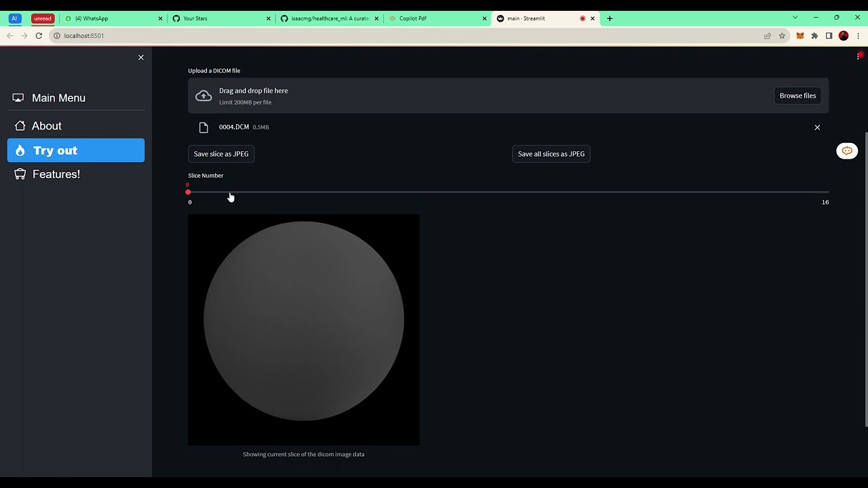868x488 pixels.
Task: Switch to the Your Stars GitHub tab
Action: [x=221, y=18]
